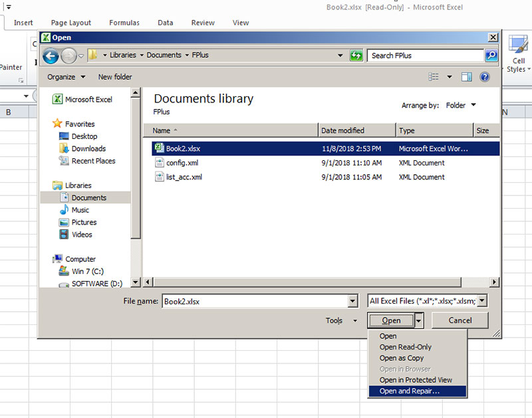The height and width of the screenshot is (418, 532).
Task: Expand the view options dropdown arrow
Action: 450,77
